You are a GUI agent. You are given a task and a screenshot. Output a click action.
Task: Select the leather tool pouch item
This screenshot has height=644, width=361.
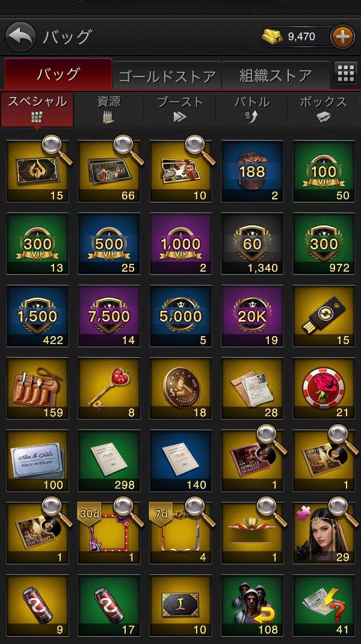click(x=37, y=389)
